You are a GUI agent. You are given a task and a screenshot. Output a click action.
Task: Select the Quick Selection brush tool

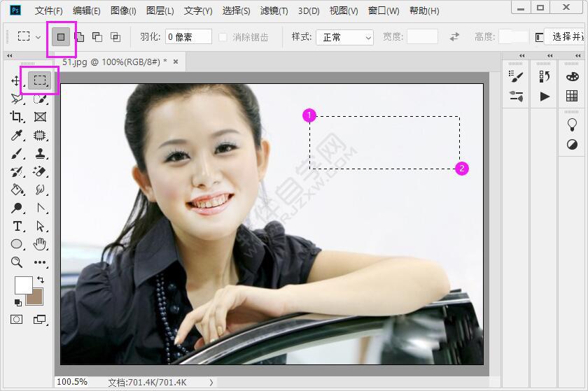[x=40, y=99]
